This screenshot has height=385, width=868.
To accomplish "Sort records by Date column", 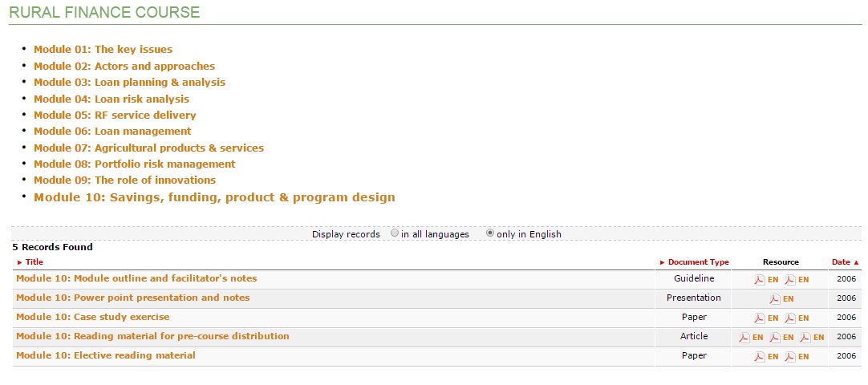I will [x=841, y=262].
